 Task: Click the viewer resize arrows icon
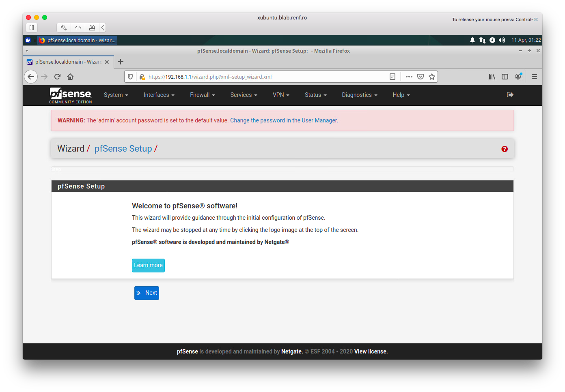[78, 28]
